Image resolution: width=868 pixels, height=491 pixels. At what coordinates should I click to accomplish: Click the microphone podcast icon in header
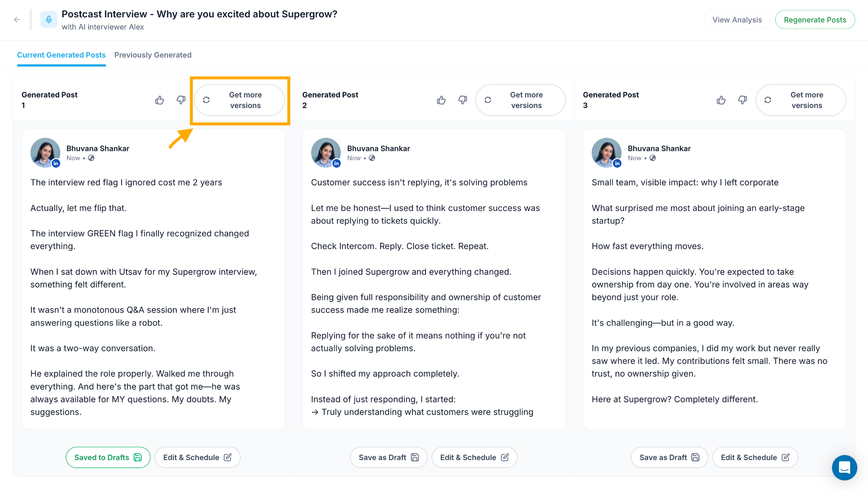coord(49,20)
